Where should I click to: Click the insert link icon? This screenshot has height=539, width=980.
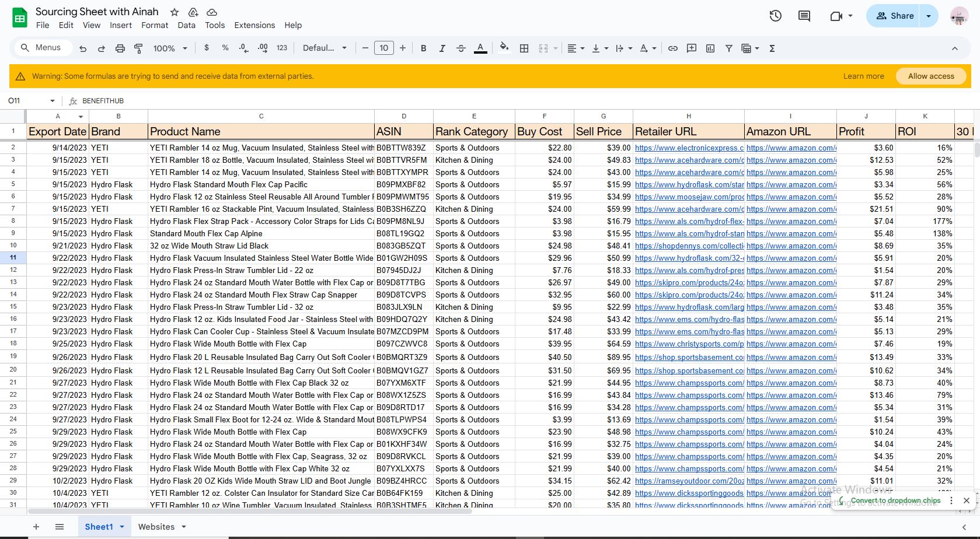(x=672, y=48)
